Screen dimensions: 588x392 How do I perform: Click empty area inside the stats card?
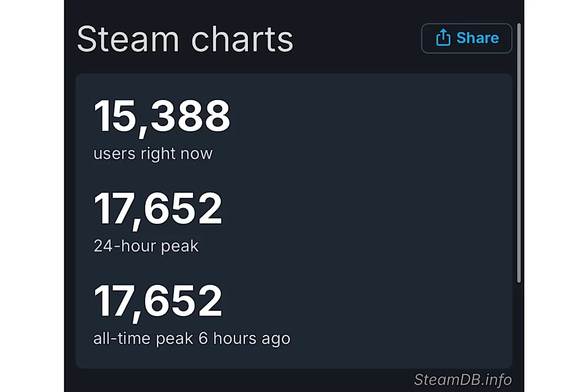382,220
